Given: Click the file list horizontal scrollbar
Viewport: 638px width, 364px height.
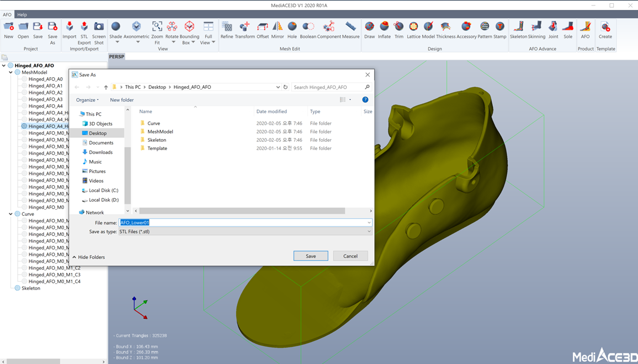Looking at the screenshot, I should click(242, 211).
